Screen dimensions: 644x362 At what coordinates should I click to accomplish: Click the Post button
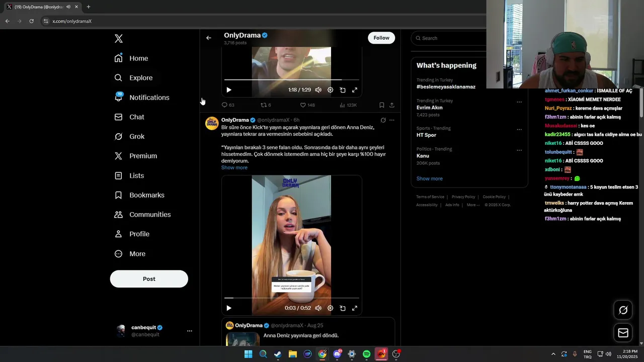tap(149, 279)
